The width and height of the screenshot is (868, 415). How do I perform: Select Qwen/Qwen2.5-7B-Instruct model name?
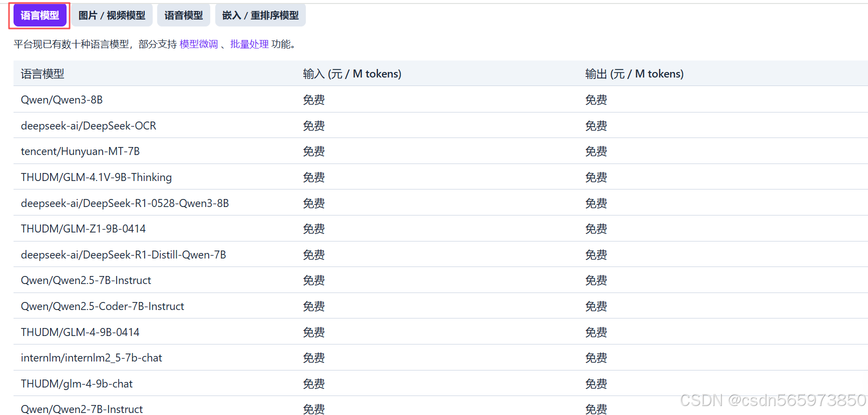86,280
